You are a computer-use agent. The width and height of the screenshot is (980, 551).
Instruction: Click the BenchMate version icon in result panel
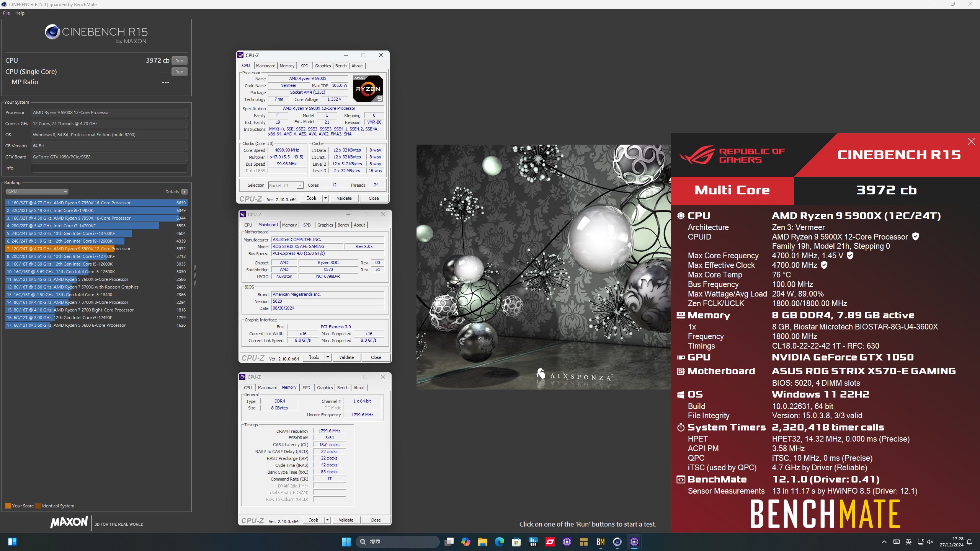(x=681, y=479)
